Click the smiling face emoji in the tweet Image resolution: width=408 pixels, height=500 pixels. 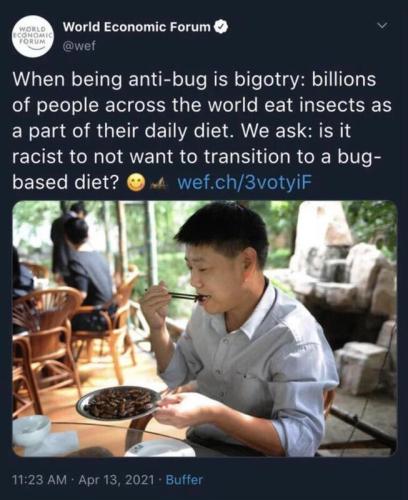pos(136,182)
